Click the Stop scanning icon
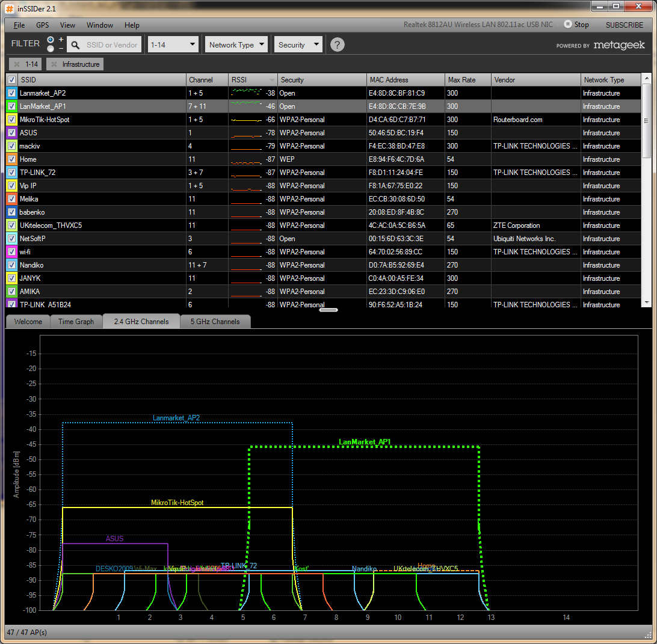 pos(567,25)
